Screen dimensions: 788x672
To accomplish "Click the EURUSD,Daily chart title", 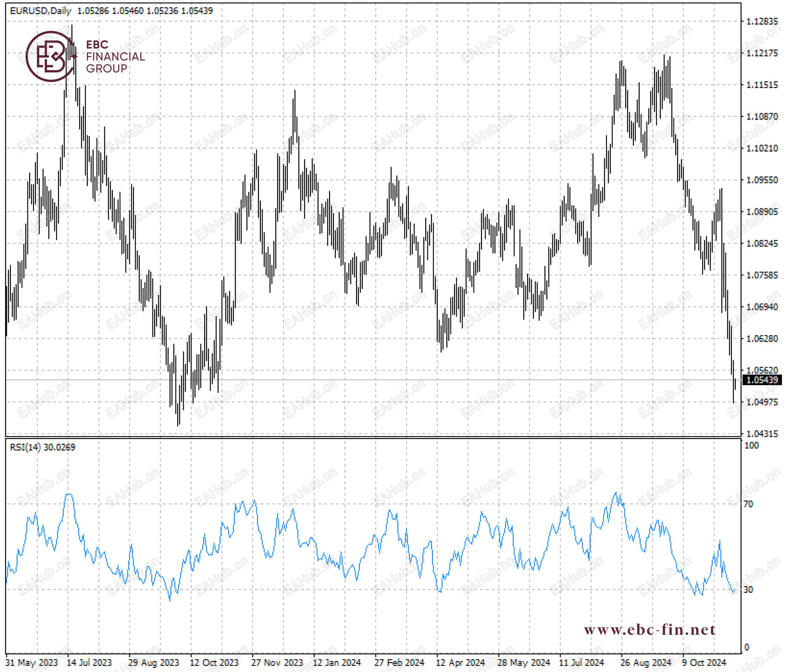I will 41,11.
